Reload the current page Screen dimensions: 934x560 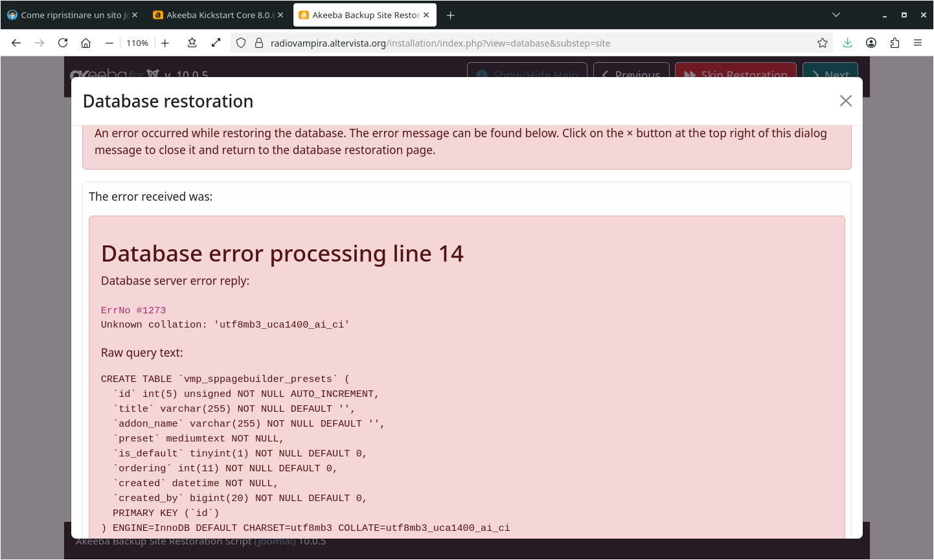[x=63, y=43]
